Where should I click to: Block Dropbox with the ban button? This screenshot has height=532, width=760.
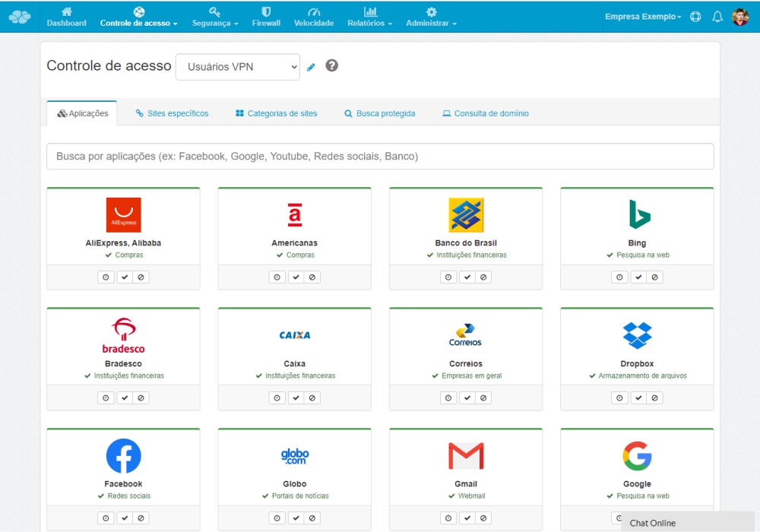click(x=655, y=397)
